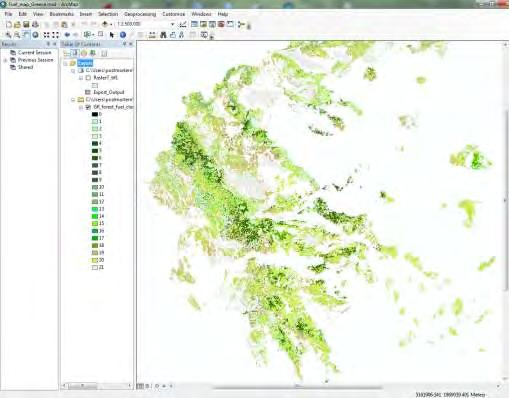The height and width of the screenshot is (398, 509).
Task: Select Current Session in Results panel
Action: click(x=34, y=53)
